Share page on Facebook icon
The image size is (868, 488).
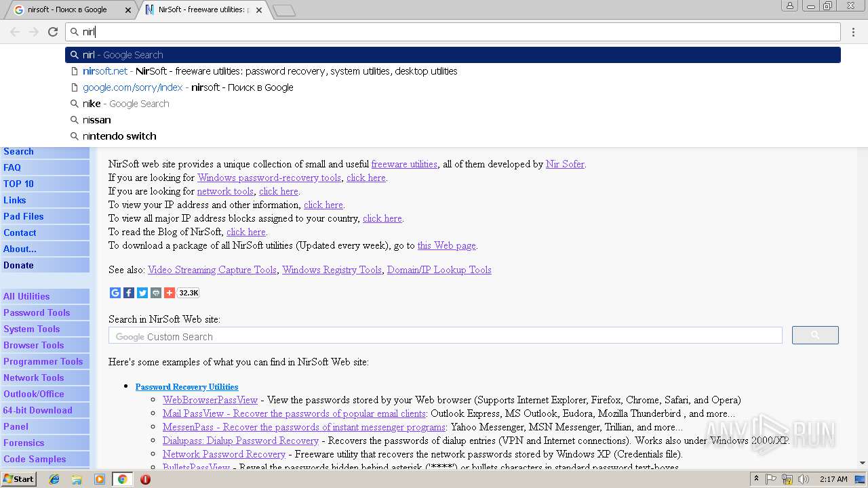[129, 293]
